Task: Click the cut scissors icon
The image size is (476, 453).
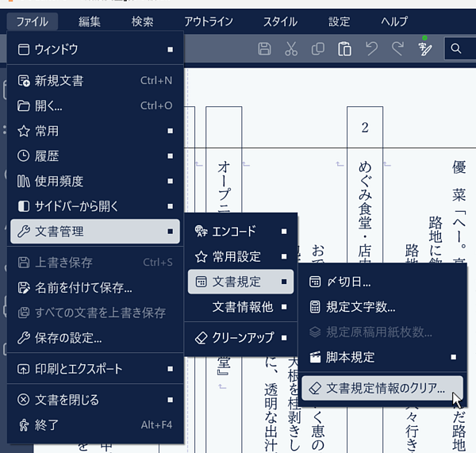Action: click(291, 49)
